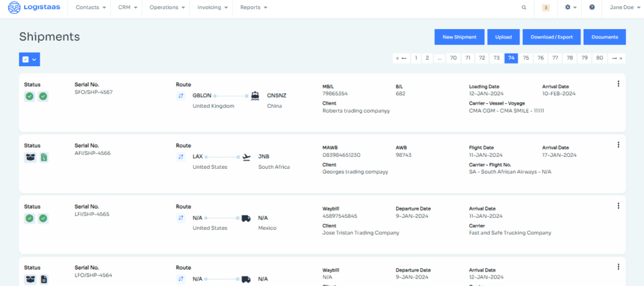Expand the Operations dropdown menu

[x=167, y=8]
